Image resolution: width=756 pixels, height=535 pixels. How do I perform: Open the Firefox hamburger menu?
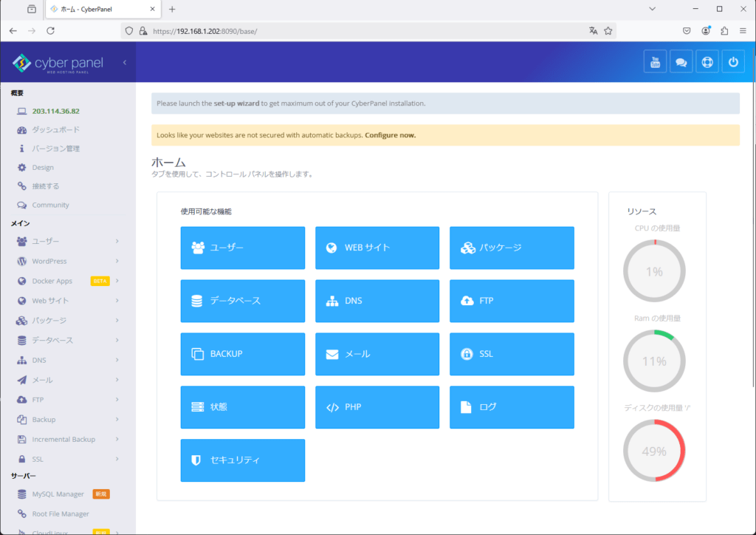point(742,30)
